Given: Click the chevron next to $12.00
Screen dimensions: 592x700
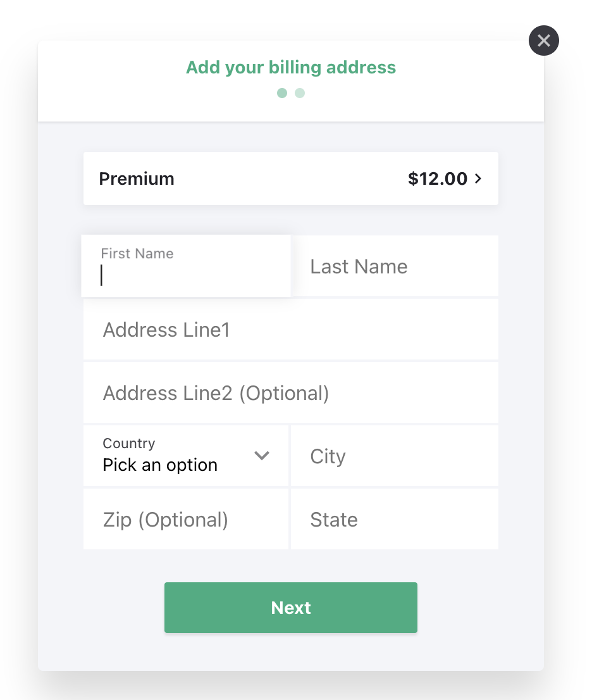Looking at the screenshot, I should click(478, 178).
